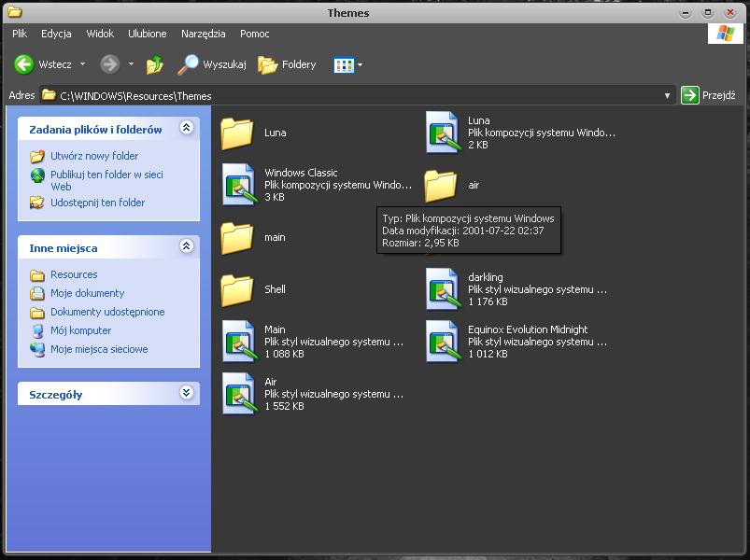Click the Mój komputer sidebar icon
This screenshot has width=750, height=560.
pyautogui.click(x=36, y=330)
